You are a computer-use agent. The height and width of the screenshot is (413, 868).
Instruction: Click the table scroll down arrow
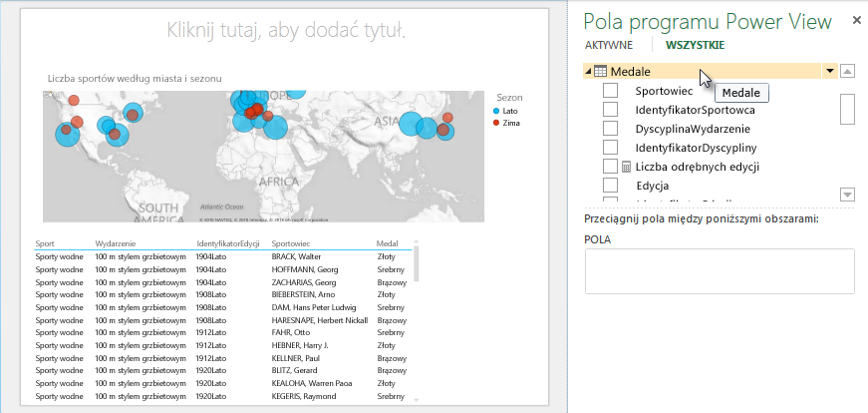416,399
